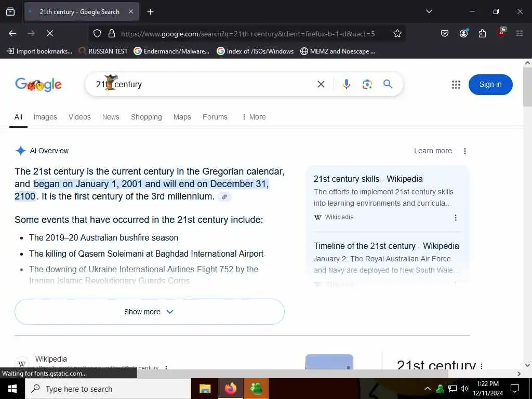This screenshot has width=532, height=399.
Task: Close the '21th century - Google Search' tab
Action: tap(131, 12)
